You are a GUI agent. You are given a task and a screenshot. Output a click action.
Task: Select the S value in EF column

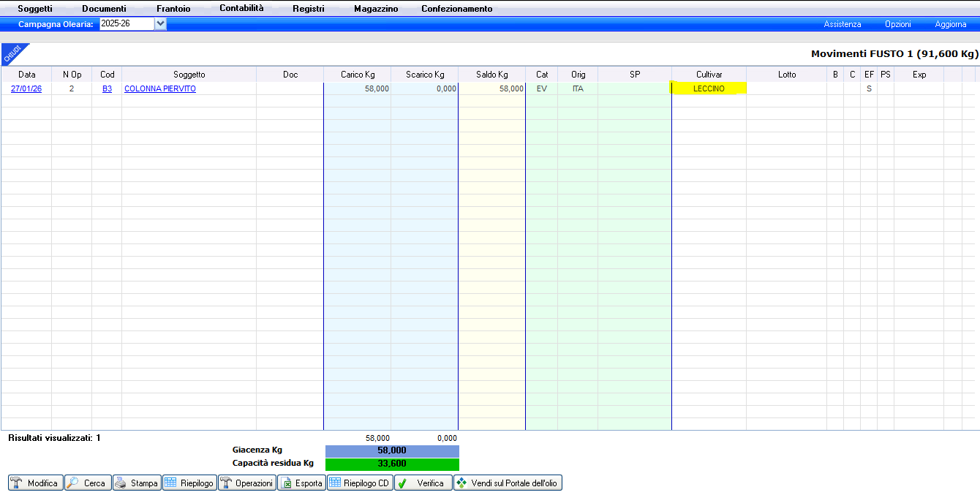(x=869, y=88)
